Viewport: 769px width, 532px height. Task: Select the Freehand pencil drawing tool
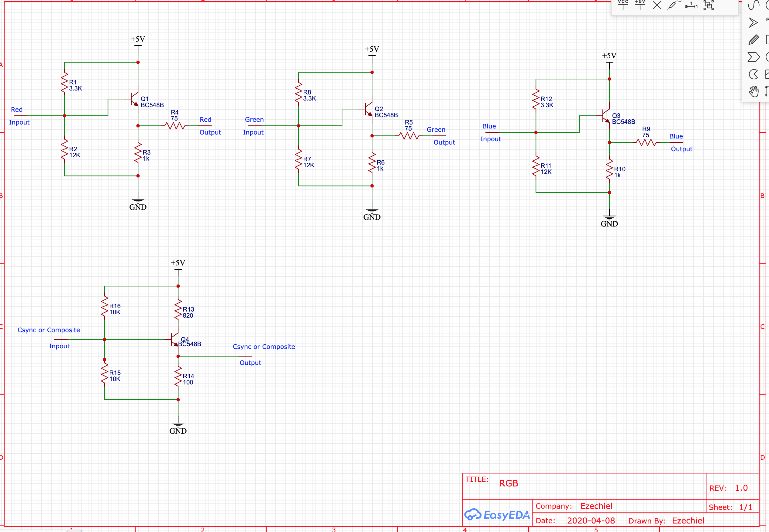click(753, 40)
